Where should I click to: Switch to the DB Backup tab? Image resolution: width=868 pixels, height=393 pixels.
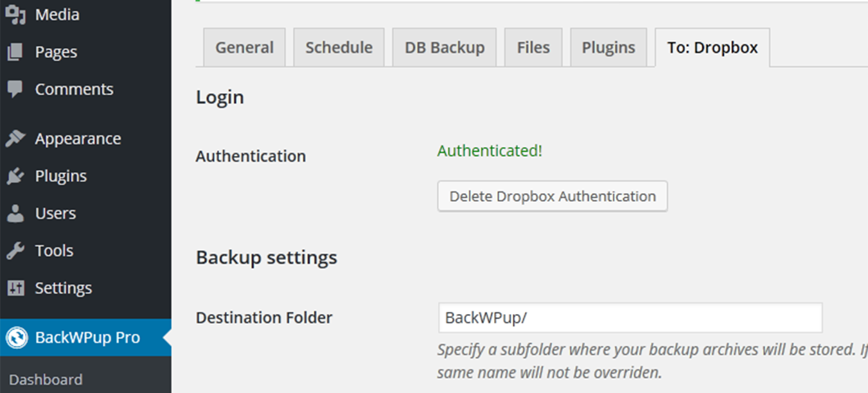coord(444,47)
